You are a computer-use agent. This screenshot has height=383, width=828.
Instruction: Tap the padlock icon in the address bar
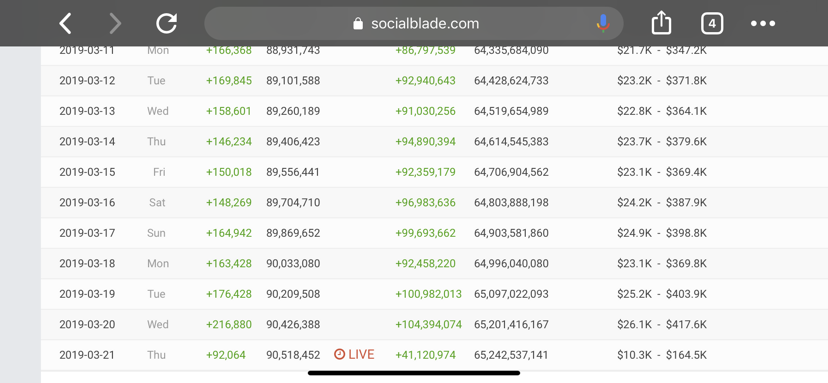tap(358, 24)
